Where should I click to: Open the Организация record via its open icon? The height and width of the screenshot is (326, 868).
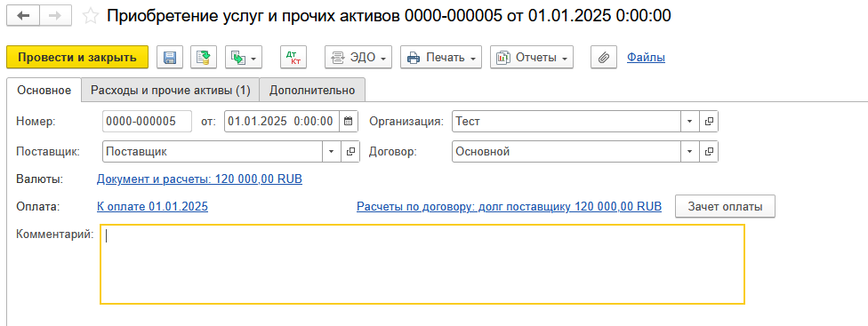click(x=709, y=122)
